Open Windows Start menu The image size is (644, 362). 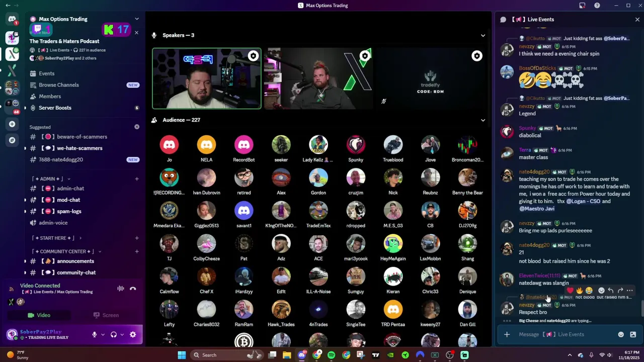point(182,355)
